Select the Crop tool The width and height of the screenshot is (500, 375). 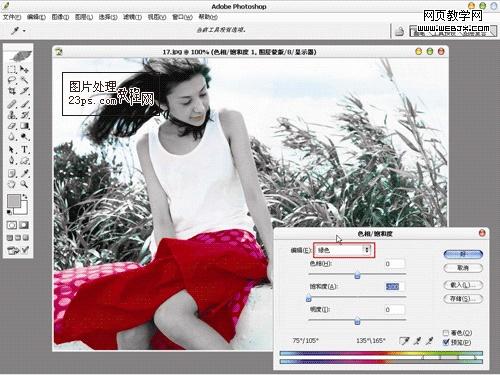12,91
